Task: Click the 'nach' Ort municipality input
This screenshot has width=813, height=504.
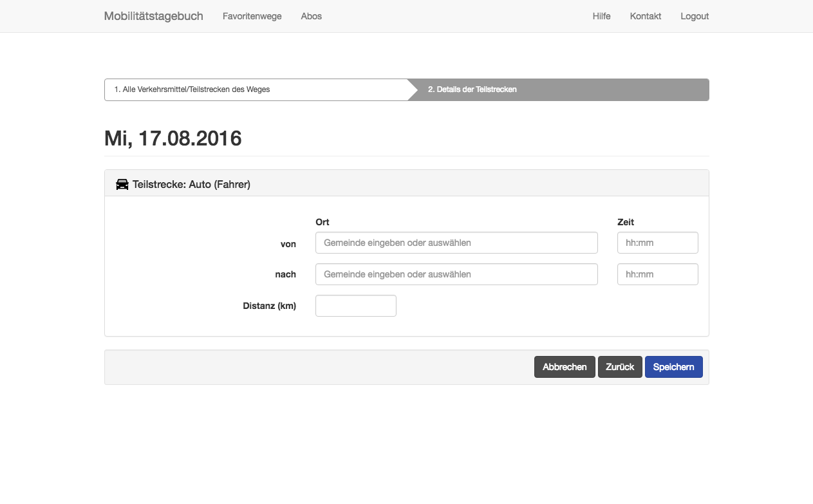Action: (456, 274)
